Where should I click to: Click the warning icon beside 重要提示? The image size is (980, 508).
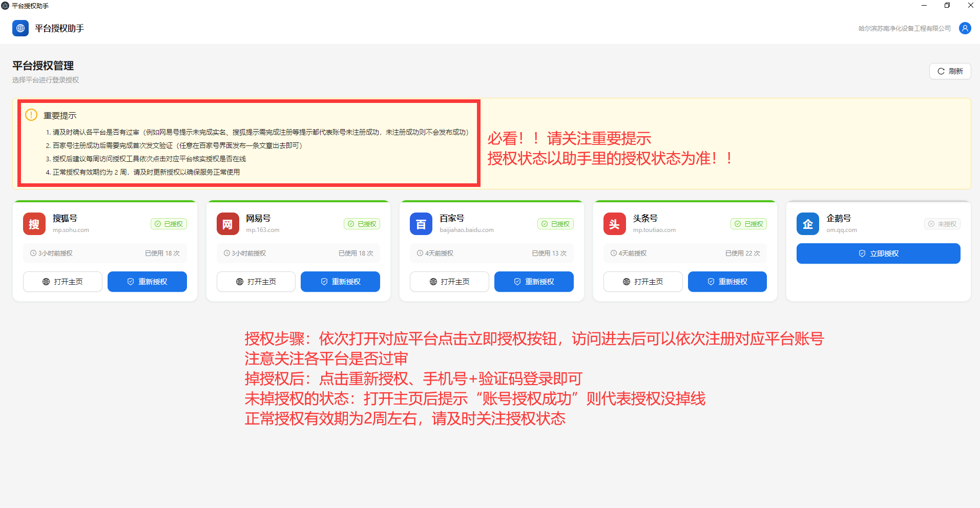coord(31,115)
